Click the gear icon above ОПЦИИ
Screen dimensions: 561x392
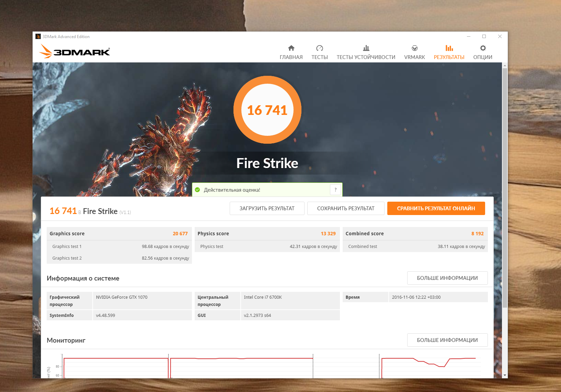point(483,48)
